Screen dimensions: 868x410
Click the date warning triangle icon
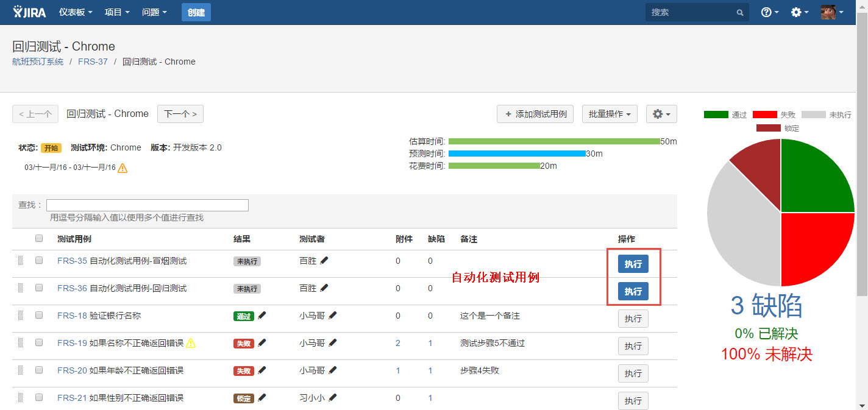tap(123, 168)
